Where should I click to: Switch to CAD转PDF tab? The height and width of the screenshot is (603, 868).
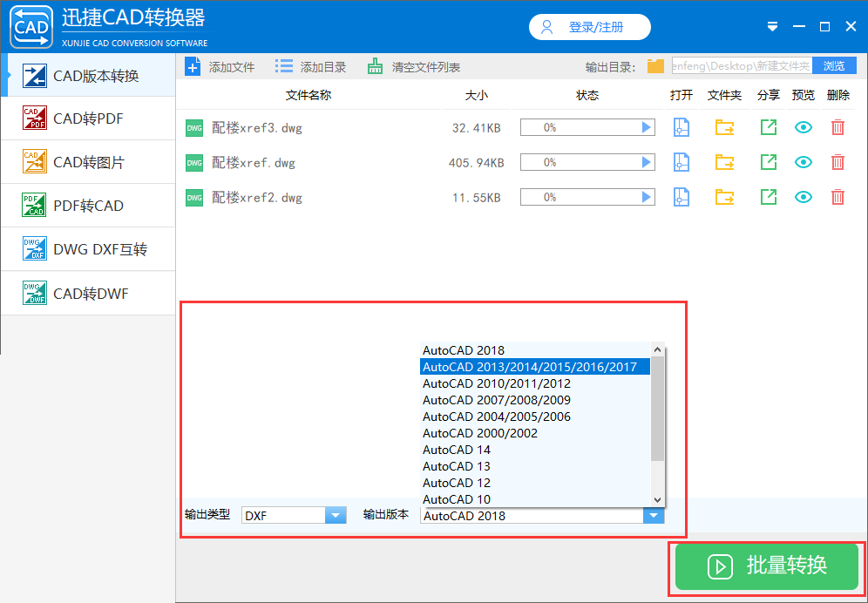(x=89, y=119)
